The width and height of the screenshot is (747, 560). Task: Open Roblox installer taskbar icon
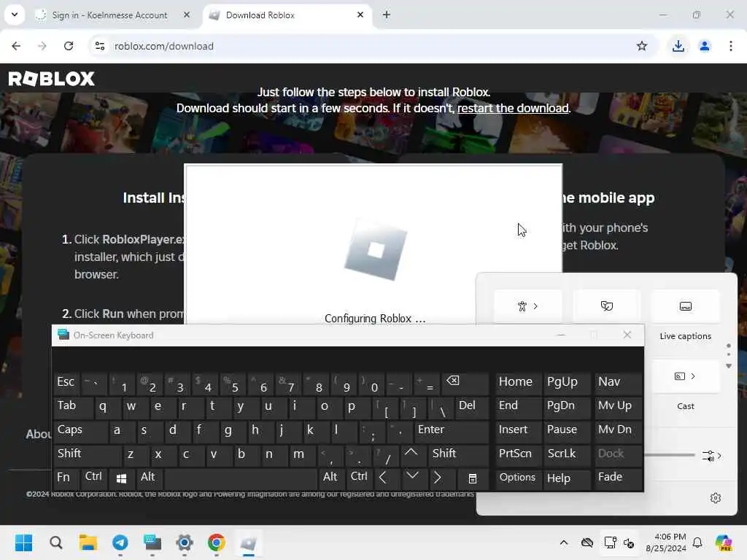click(248, 542)
